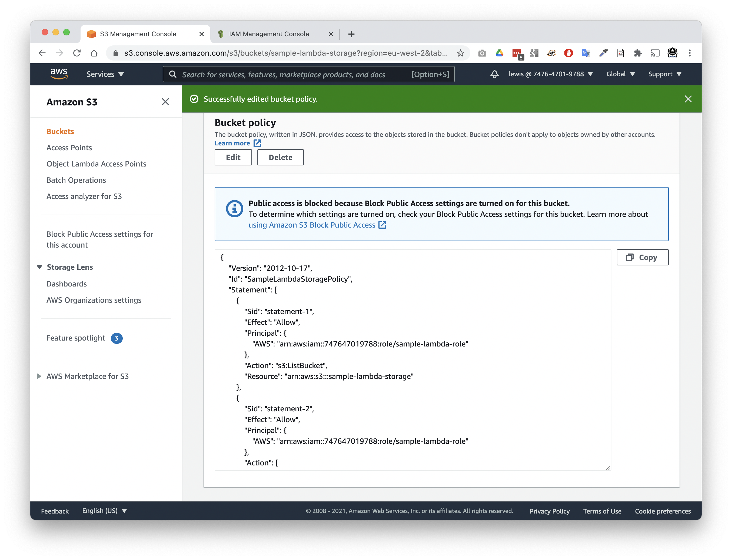
Task: Go back to the previous page
Action: pyautogui.click(x=42, y=53)
